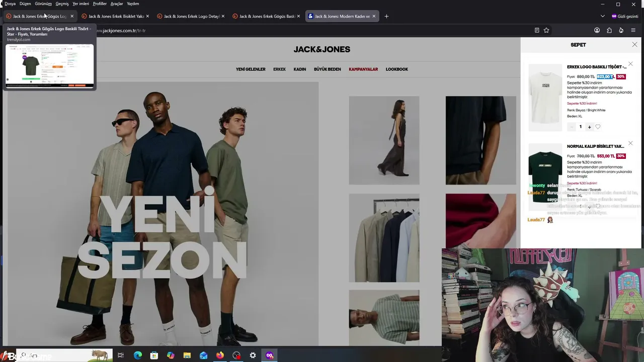Close the first Trendyol Göğüs Logo tab
This screenshot has width=644, height=362.
72,16
